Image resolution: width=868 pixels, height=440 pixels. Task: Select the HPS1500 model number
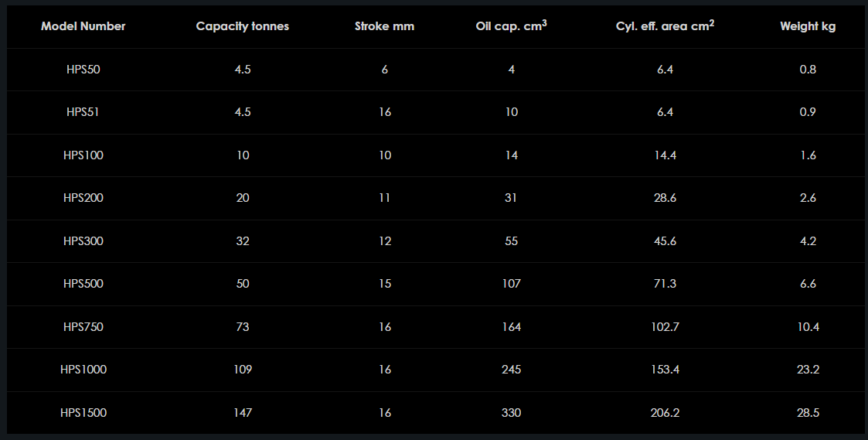pos(83,413)
